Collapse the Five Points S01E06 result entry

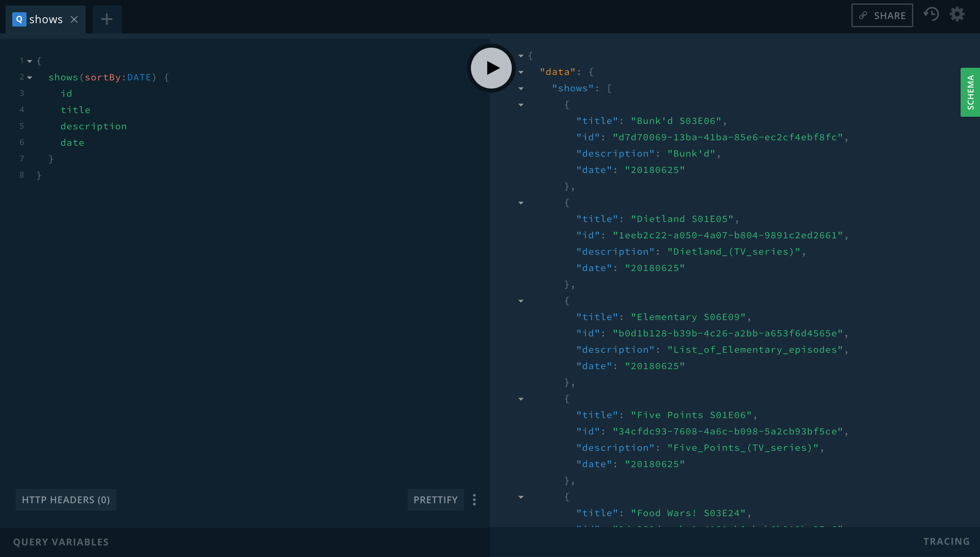click(521, 399)
